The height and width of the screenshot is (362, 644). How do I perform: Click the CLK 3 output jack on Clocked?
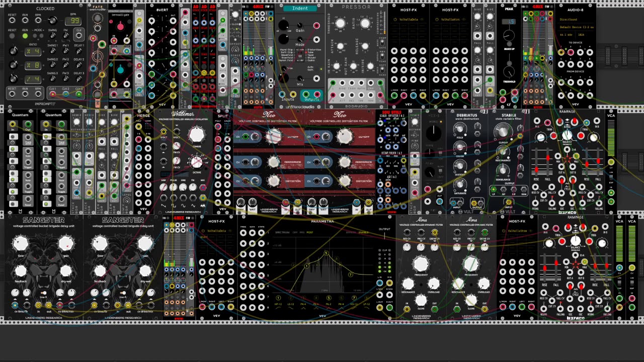point(78,94)
